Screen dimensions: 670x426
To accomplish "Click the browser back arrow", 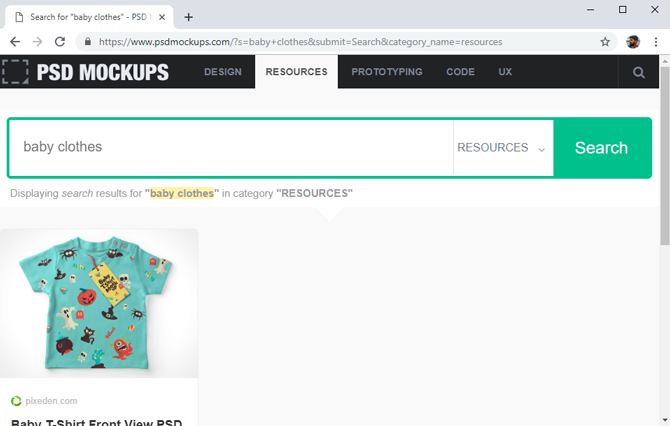I will (15, 42).
